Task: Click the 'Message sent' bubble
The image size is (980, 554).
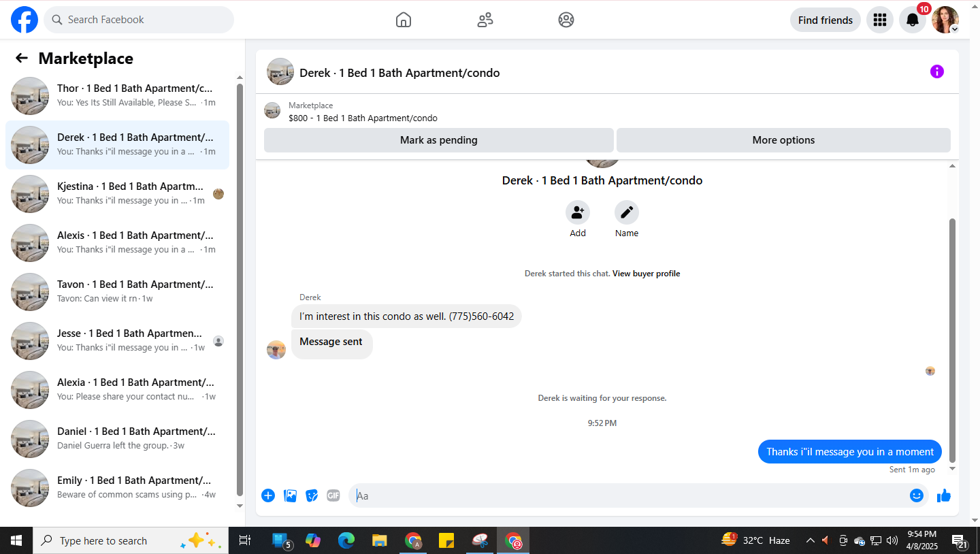Action: [331, 344]
